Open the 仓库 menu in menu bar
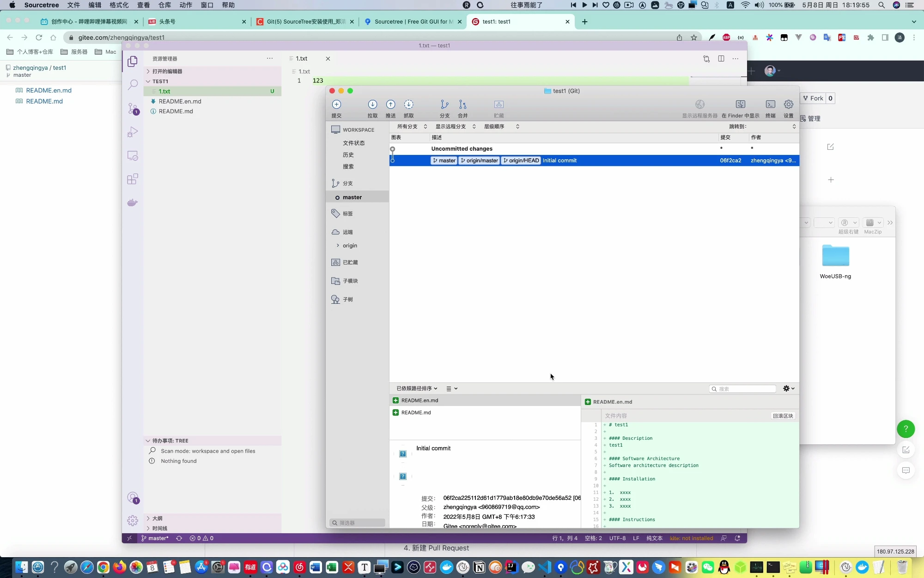Image resolution: width=924 pixels, height=578 pixels. (164, 5)
